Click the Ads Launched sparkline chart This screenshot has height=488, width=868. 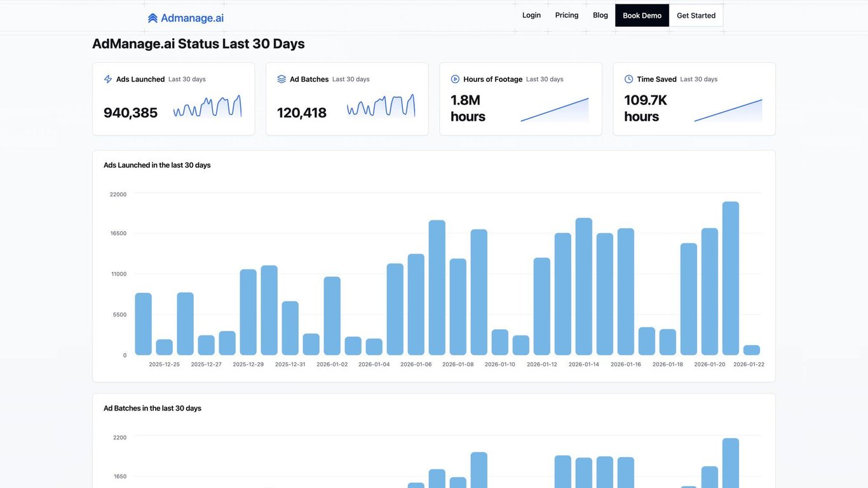(x=207, y=107)
